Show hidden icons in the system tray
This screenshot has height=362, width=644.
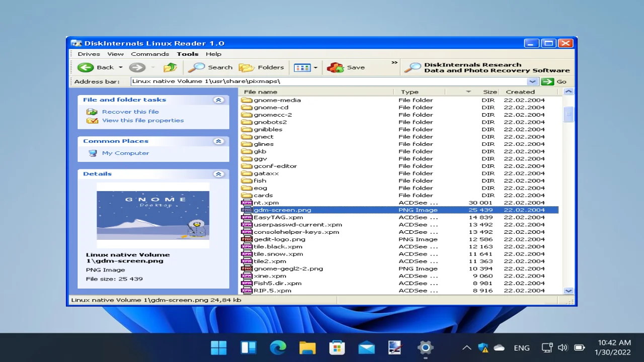click(x=467, y=347)
